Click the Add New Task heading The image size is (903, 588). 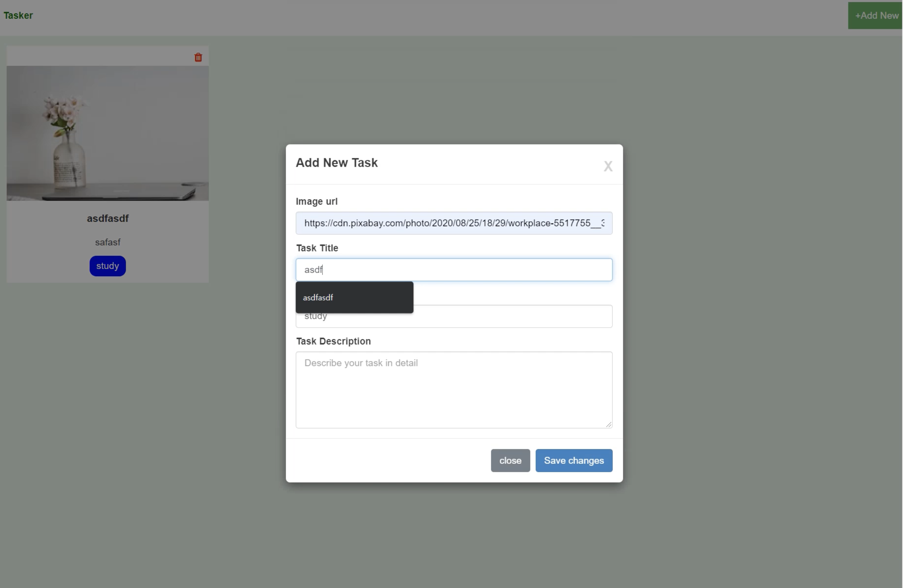click(x=337, y=163)
